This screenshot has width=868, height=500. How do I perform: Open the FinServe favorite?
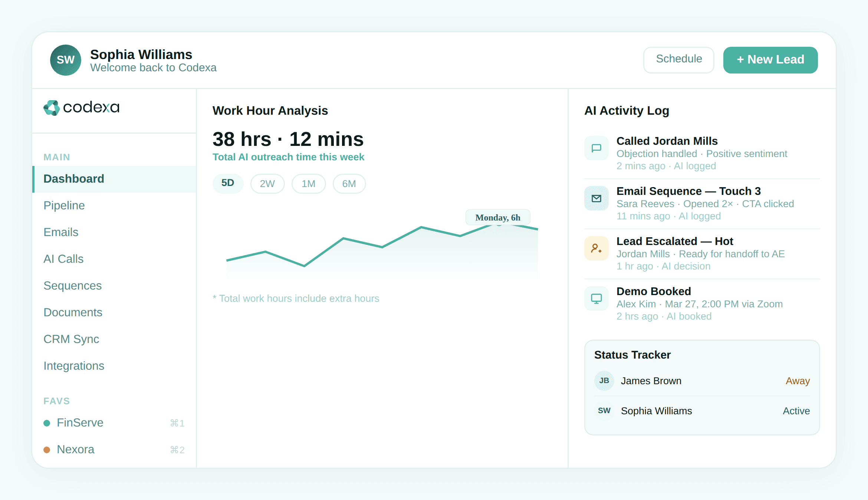click(80, 423)
